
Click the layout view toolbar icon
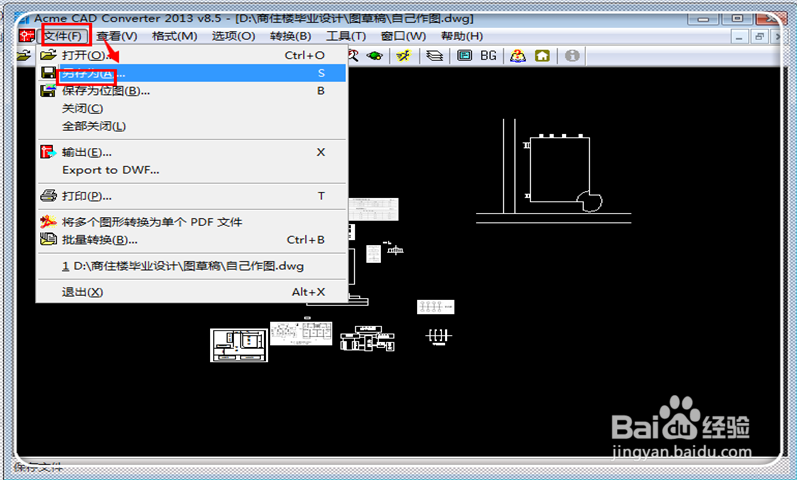tap(465, 55)
